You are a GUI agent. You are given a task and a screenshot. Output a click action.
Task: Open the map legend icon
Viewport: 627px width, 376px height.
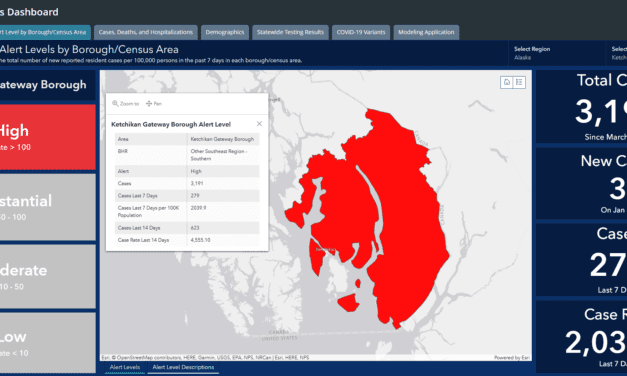point(519,82)
